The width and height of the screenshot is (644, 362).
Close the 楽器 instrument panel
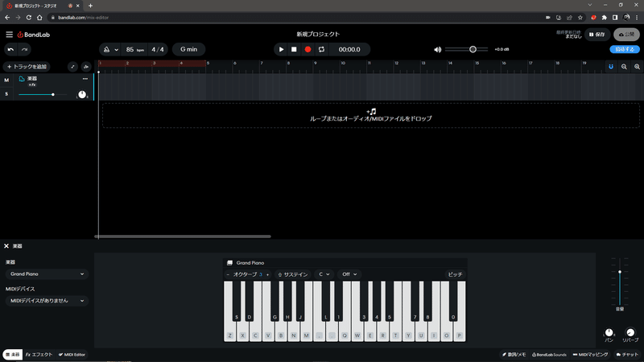[x=6, y=246]
